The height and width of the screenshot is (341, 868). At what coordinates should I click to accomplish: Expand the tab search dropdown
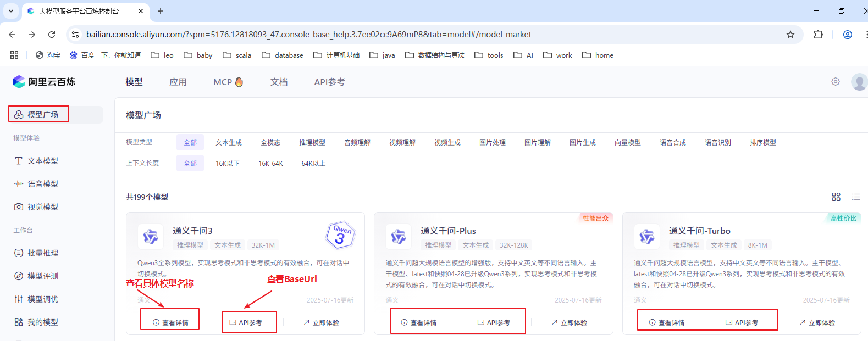tap(10, 11)
